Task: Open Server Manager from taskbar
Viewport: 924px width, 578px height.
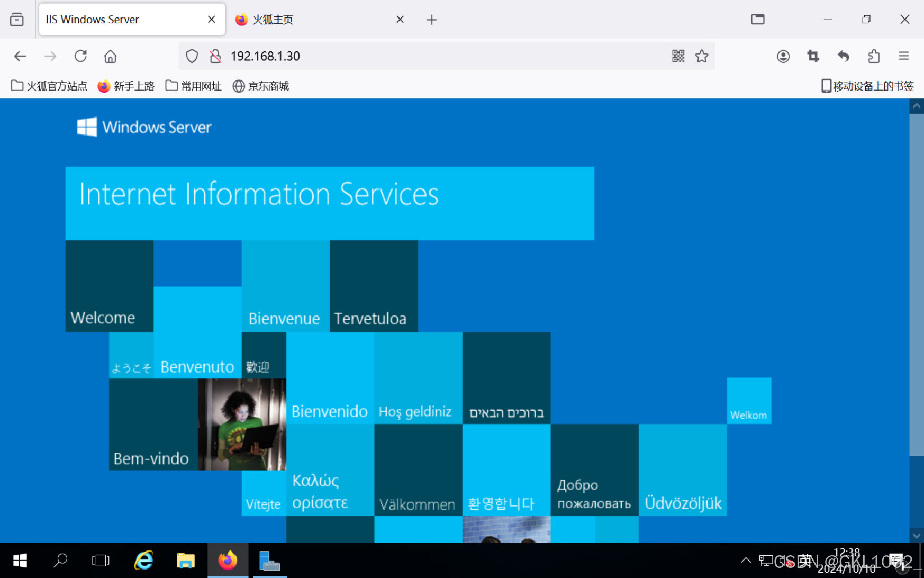Action: (x=269, y=561)
